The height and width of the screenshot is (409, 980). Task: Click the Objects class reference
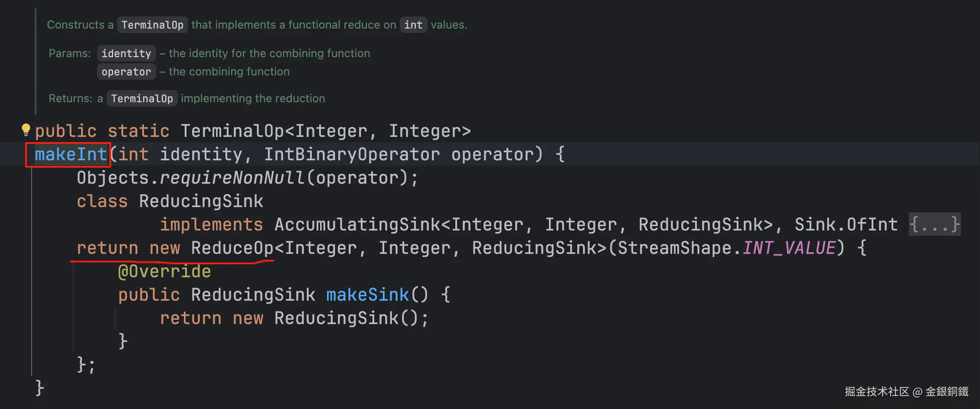[x=113, y=178]
